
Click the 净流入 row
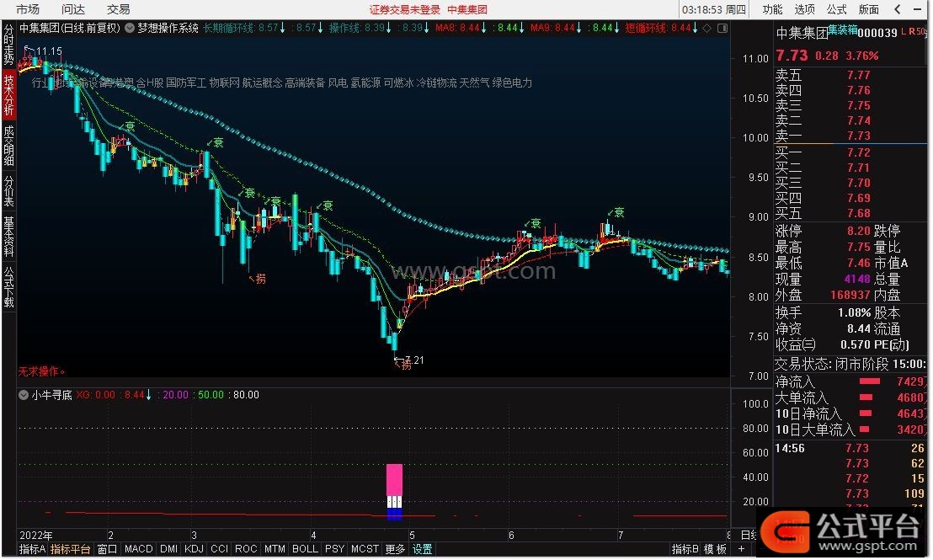coord(850,381)
